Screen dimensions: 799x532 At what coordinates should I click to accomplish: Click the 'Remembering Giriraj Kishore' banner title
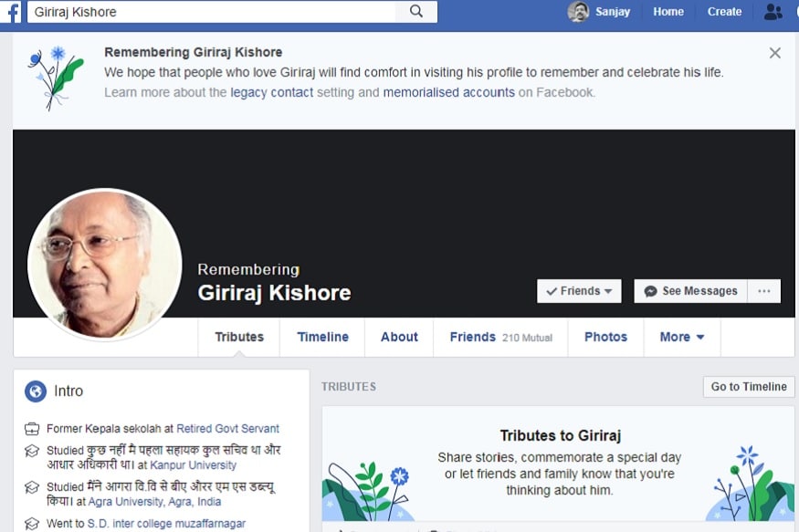(x=193, y=52)
